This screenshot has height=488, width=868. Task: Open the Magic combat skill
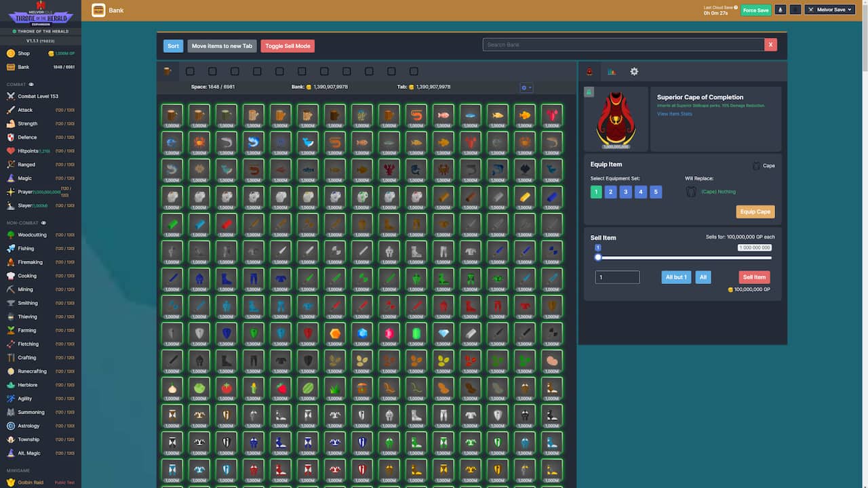tap(41, 178)
